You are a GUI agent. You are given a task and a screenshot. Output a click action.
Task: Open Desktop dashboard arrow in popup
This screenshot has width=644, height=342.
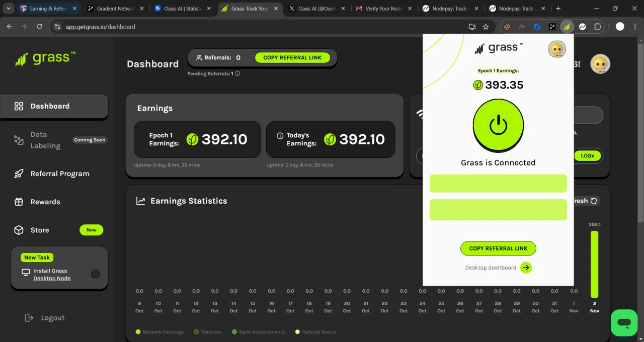coord(526,268)
